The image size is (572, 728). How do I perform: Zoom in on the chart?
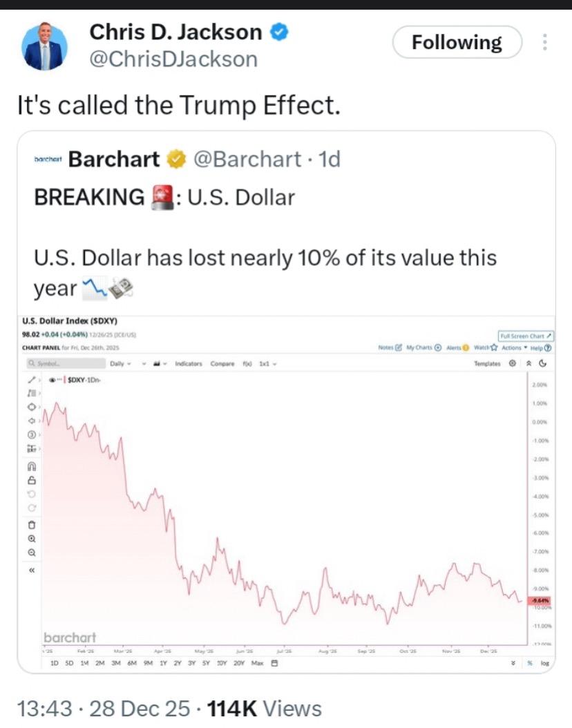(x=31, y=538)
